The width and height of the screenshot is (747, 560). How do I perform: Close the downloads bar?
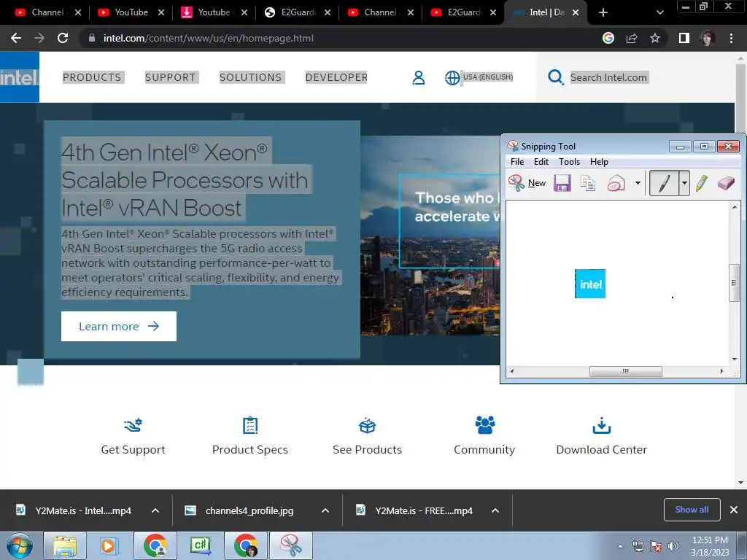tap(734, 510)
